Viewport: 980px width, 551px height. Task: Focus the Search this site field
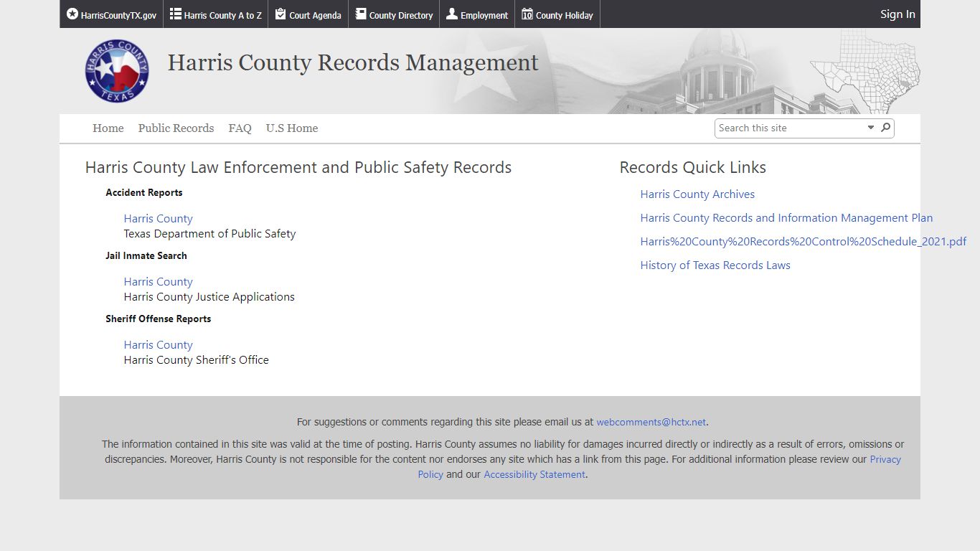[x=790, y=128]
